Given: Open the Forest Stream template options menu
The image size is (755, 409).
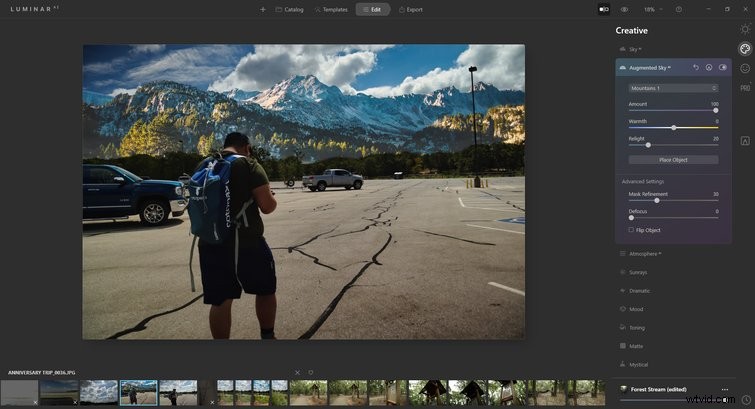Looking at the screenshot, I should tap(725, 390).
